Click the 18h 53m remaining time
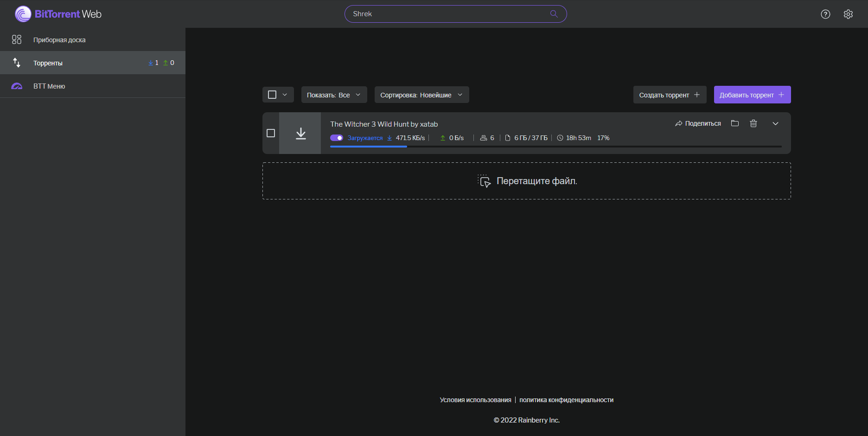 579,138
